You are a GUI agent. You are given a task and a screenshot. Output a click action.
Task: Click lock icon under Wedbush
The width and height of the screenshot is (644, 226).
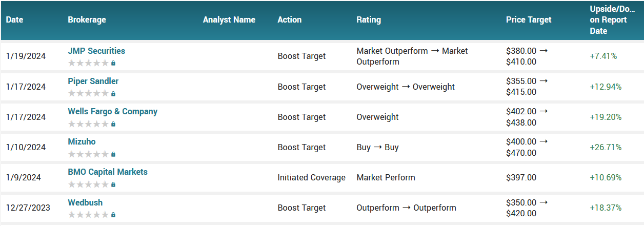pos(113,214)
